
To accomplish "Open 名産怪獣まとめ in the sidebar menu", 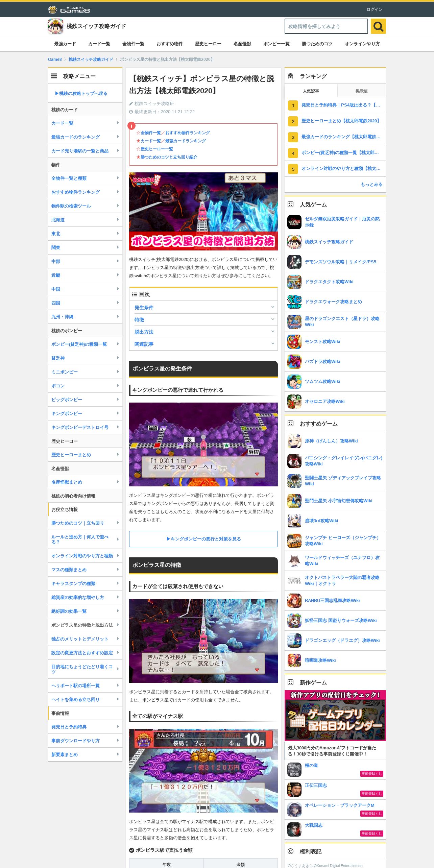I will 85,482.
